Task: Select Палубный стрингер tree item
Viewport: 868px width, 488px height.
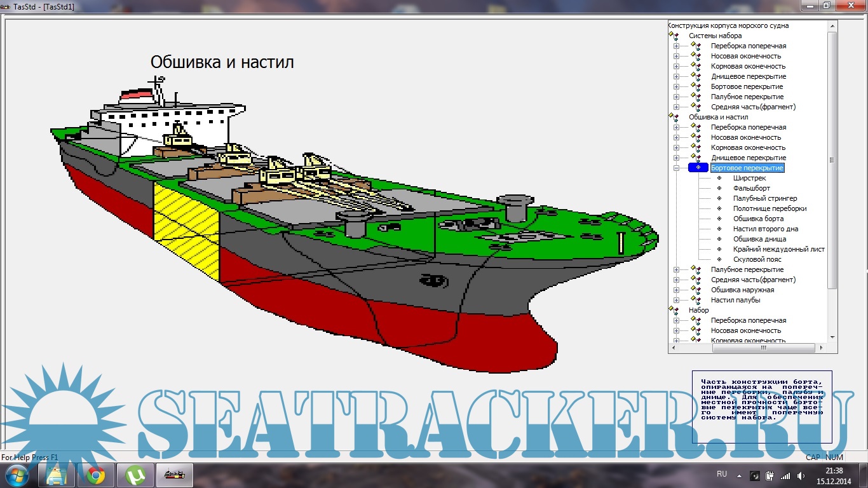Action: [764, 198]
